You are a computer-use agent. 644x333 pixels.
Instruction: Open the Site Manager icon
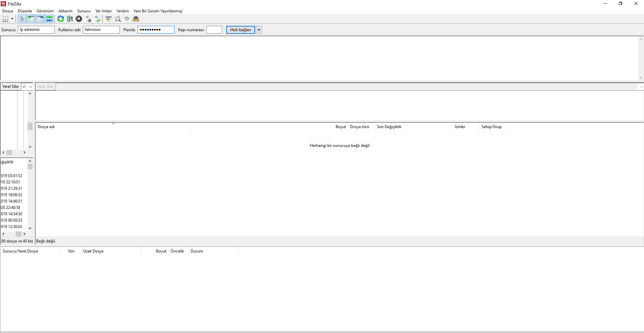tap(5, 19)
